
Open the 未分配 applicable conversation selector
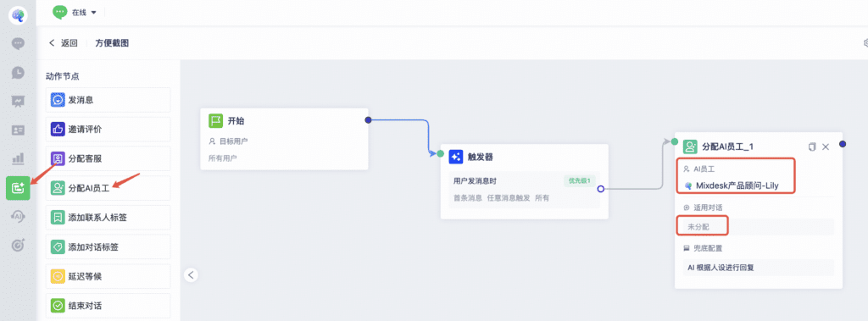755,227
